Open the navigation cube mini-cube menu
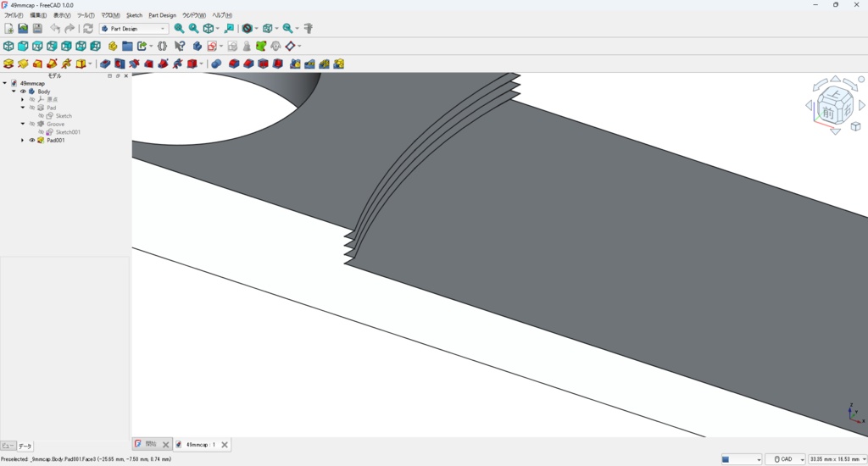Viewport: 868px width, 466px height. [855, 127]
